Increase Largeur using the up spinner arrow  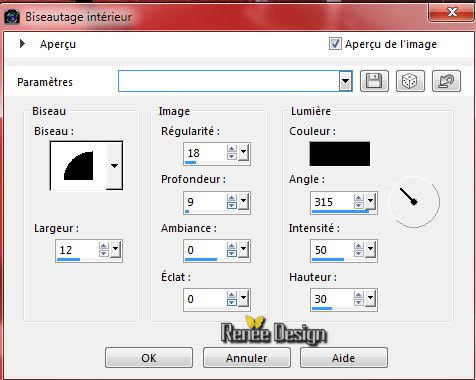[104, 246]
